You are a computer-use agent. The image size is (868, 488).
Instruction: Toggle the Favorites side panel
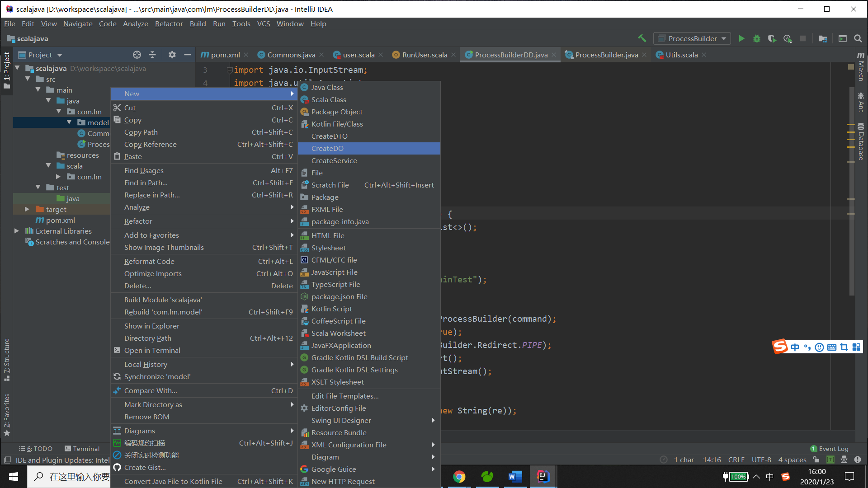[7, 413]
